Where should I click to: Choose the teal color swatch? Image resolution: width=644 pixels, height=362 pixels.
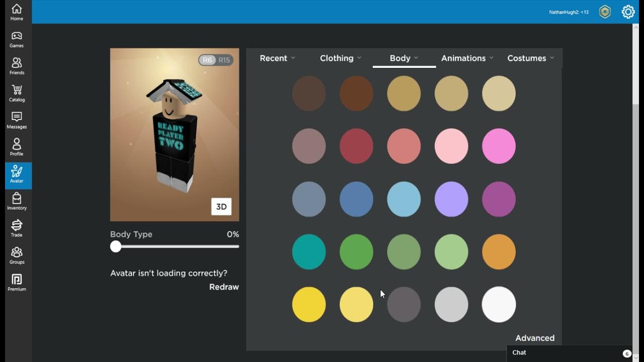[309, 252]
